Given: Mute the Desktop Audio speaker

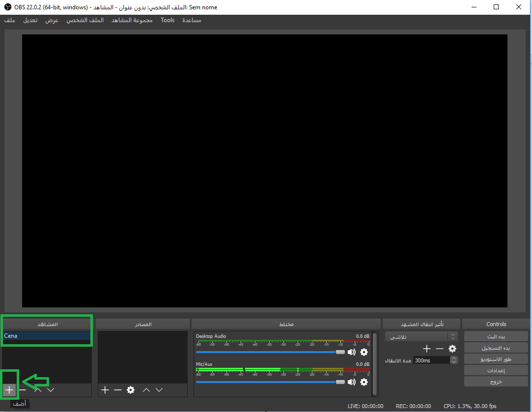Looking at the screenshot, I should coord(352,352).
